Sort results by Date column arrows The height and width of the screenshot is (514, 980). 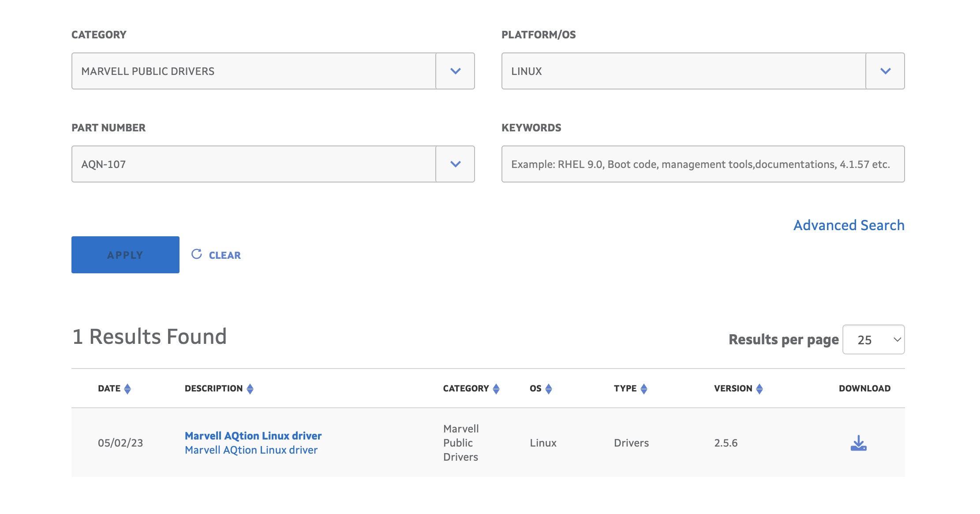pos(127,389)
